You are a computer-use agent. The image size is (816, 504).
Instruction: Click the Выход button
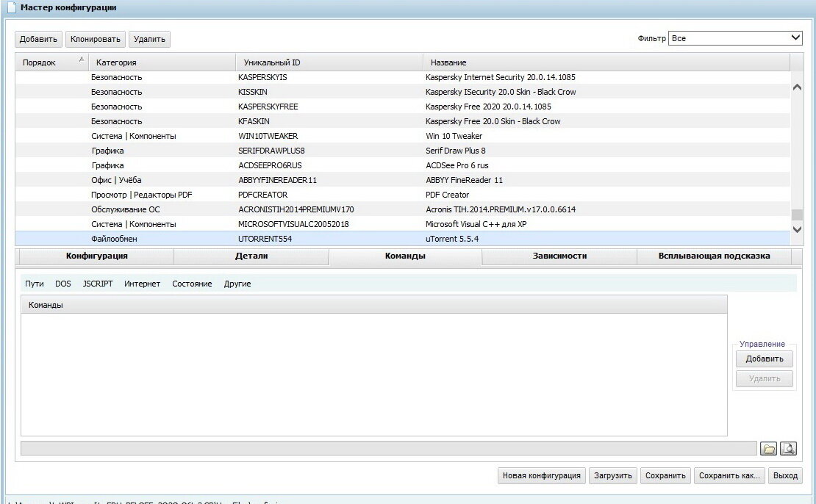tap(785, 475)
